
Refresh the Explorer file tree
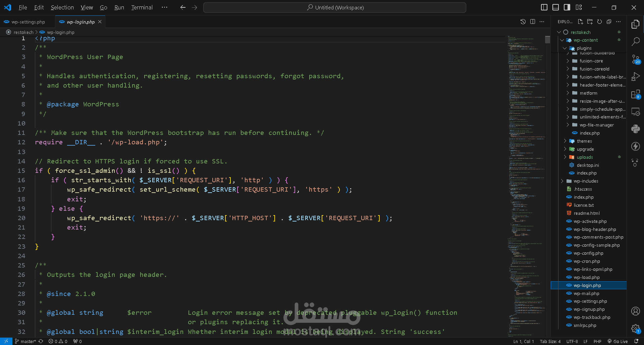click(599, 22)
